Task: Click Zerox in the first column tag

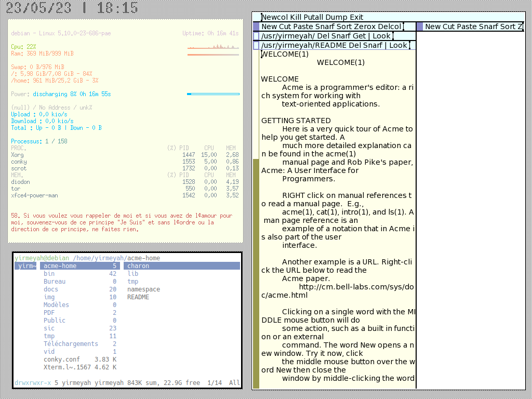Action: [364, 26]
